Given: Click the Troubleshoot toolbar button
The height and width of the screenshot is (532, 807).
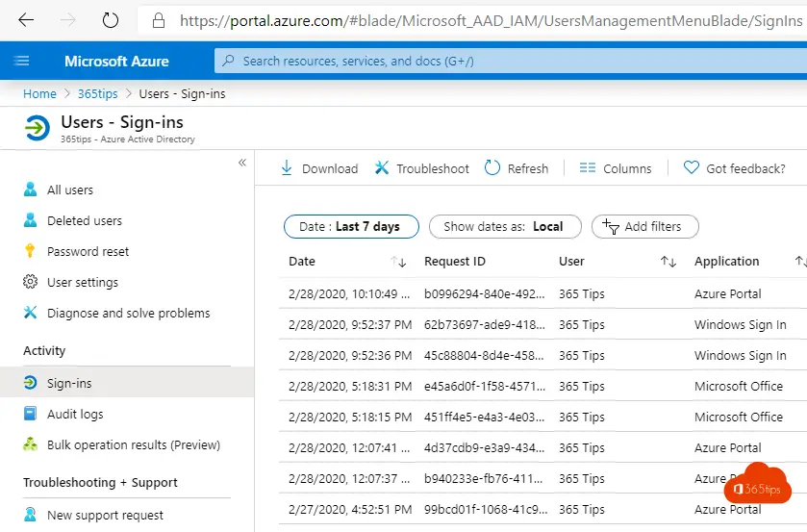Looking at the screenshot, I should (x=421, y=168).
